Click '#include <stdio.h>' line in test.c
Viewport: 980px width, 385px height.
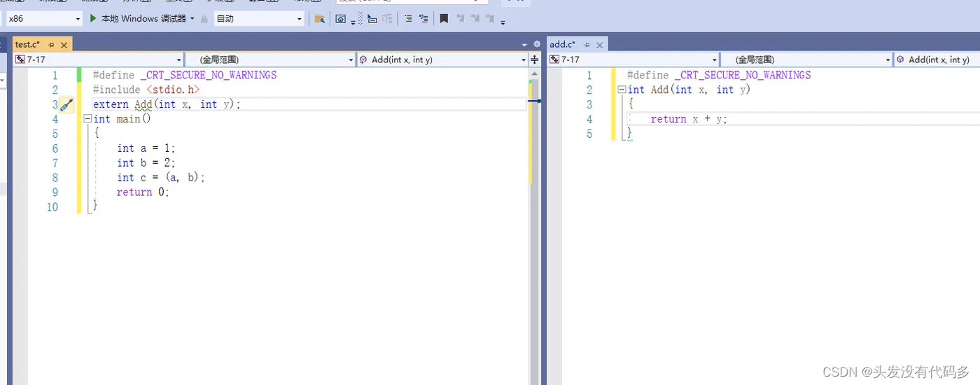tap(146, 90)
